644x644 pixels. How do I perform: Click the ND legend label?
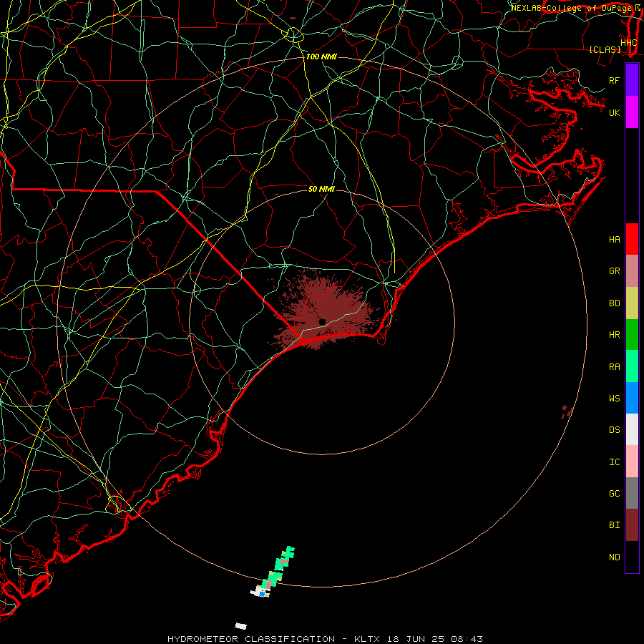pos(615,557)
